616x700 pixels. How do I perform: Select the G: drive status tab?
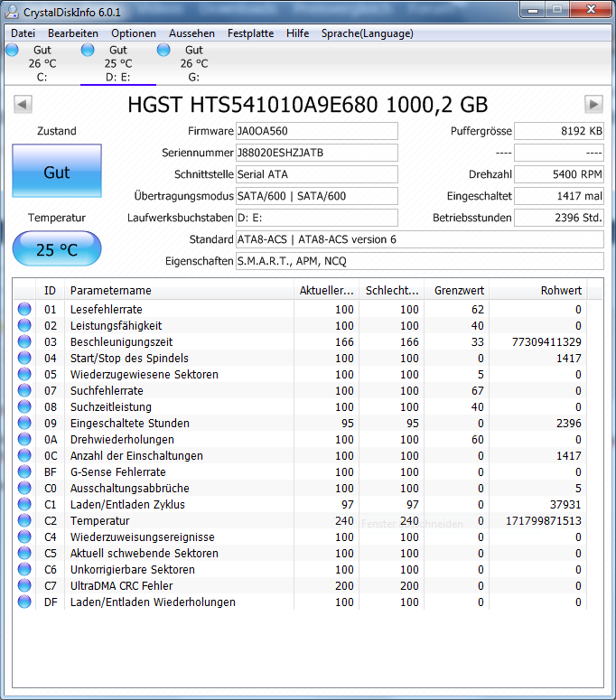click(193, 63)
